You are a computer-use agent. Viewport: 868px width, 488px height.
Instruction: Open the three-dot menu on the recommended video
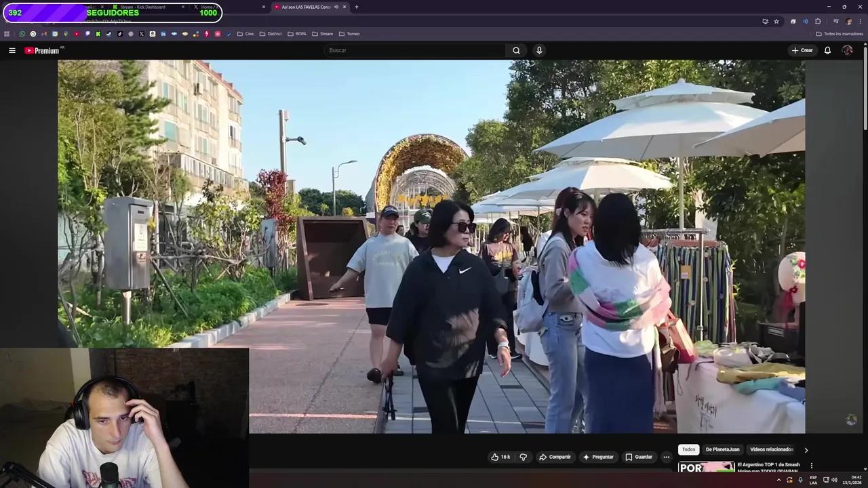pyautogui.click(x=812, y=466)
